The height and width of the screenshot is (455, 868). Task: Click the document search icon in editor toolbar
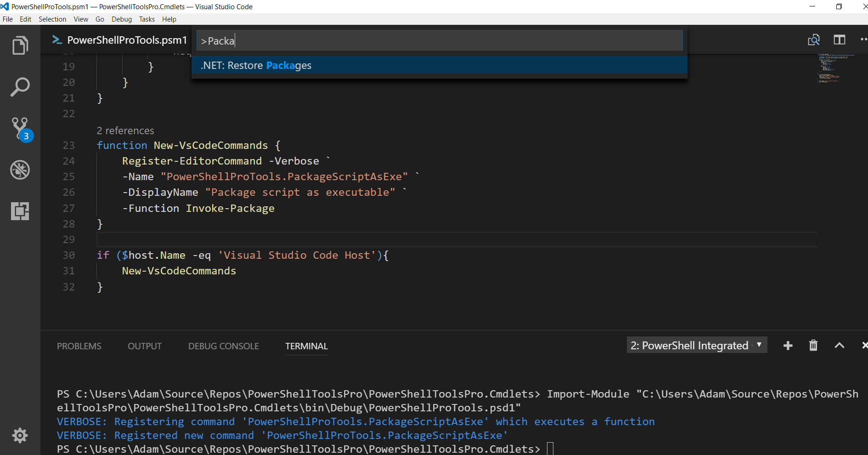pos(814,40)
